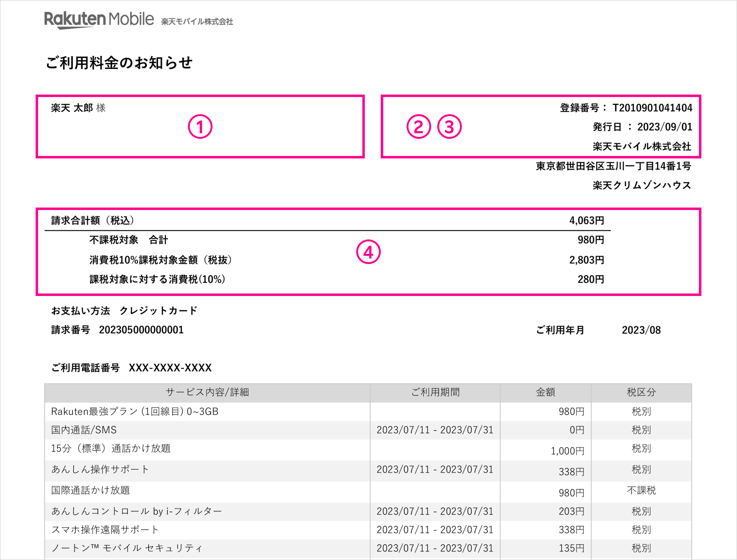Click the usage period for ノートン モバイル セキュリティ
Viewport: 737px width, 560px height.
pos(435,548)
